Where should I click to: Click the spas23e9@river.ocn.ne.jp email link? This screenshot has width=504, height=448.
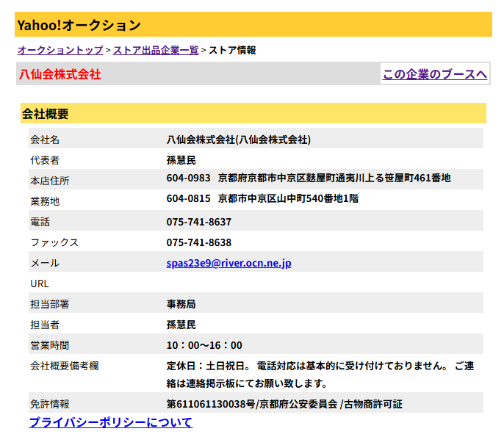228,263
